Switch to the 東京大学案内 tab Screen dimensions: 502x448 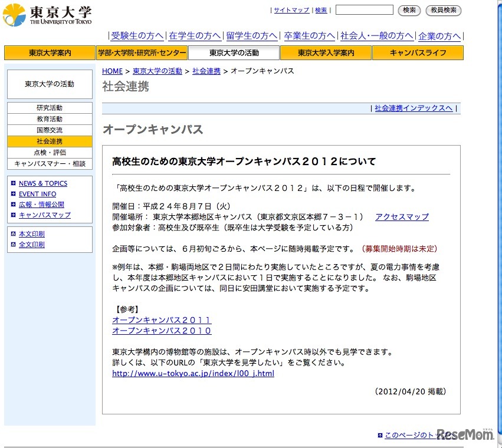point(50,52)
